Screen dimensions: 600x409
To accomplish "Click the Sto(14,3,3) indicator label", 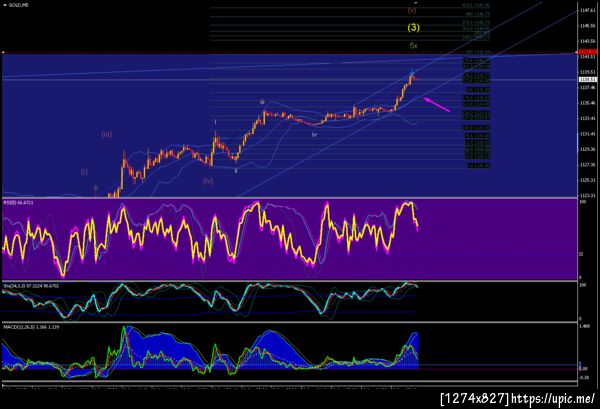I will [31, 286].
